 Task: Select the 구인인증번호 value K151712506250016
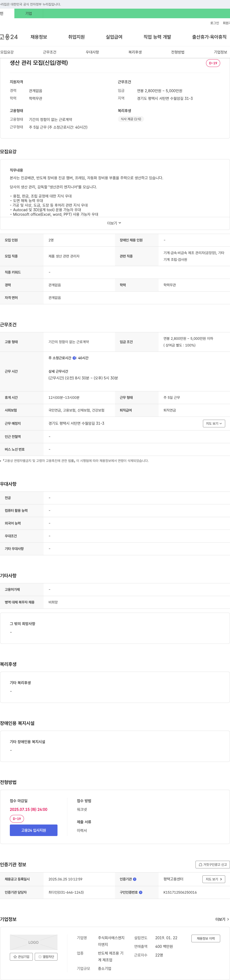coord(180,892)
